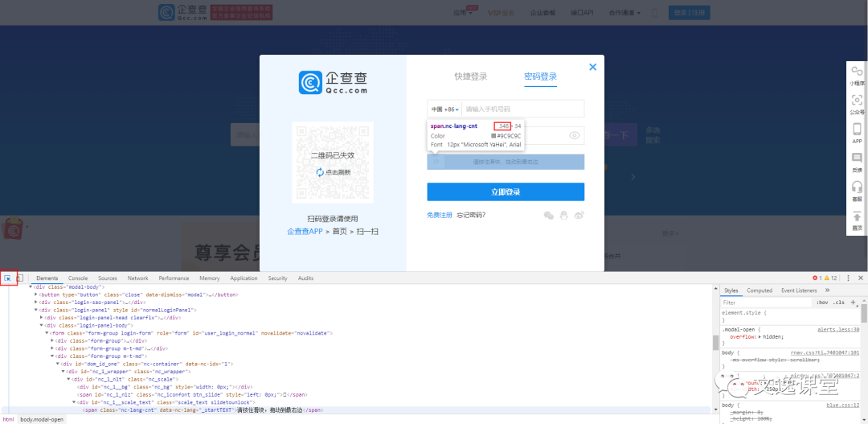868x424 pixels.
Task: Expand the login-panel-head clearfix node
Action: pos(42,318)
